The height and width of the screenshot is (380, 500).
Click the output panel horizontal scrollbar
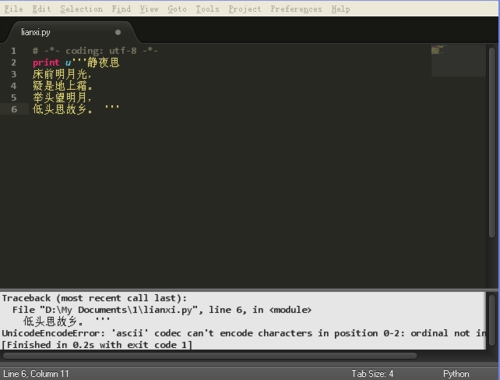click(x=210, y=356)
